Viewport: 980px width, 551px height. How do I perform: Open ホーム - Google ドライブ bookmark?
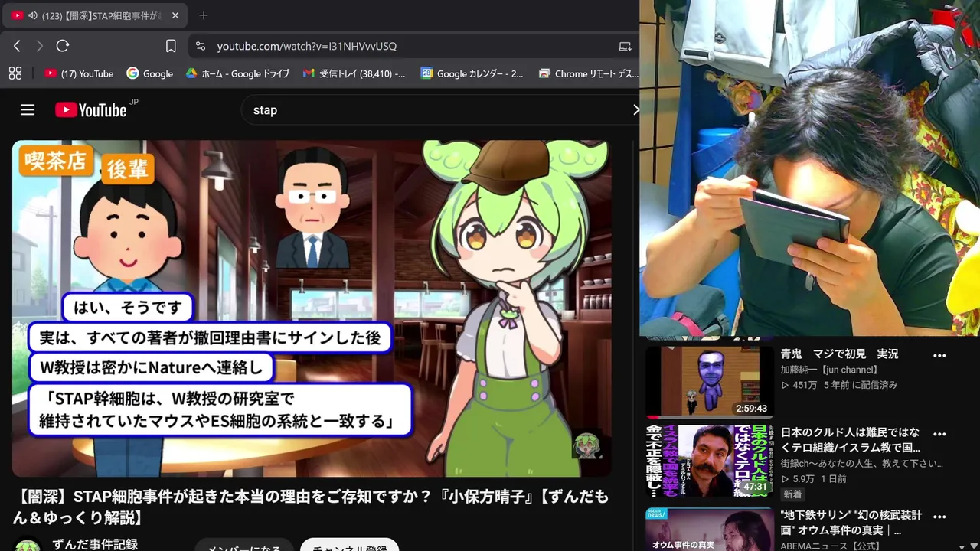[237, 73]
